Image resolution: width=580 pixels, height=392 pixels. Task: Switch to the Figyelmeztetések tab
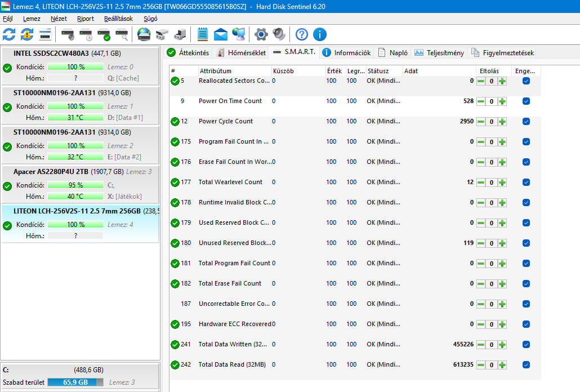pyautogui.click(x=502, y=52)
